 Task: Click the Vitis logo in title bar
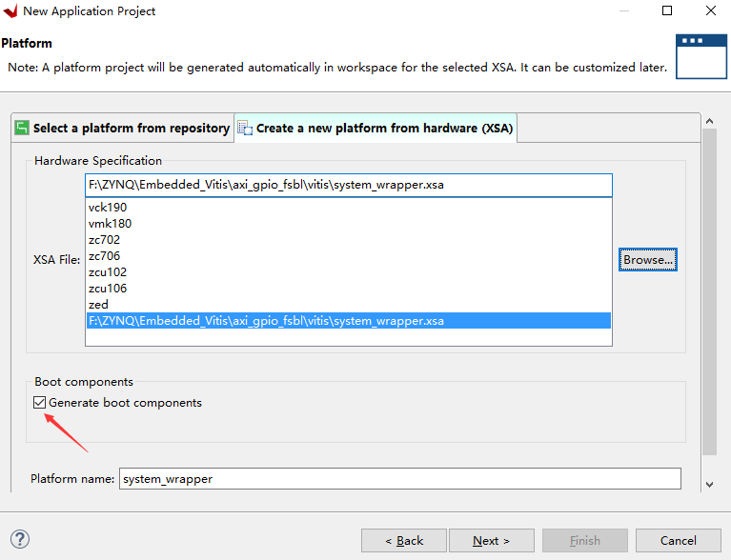tap(10, 11)
